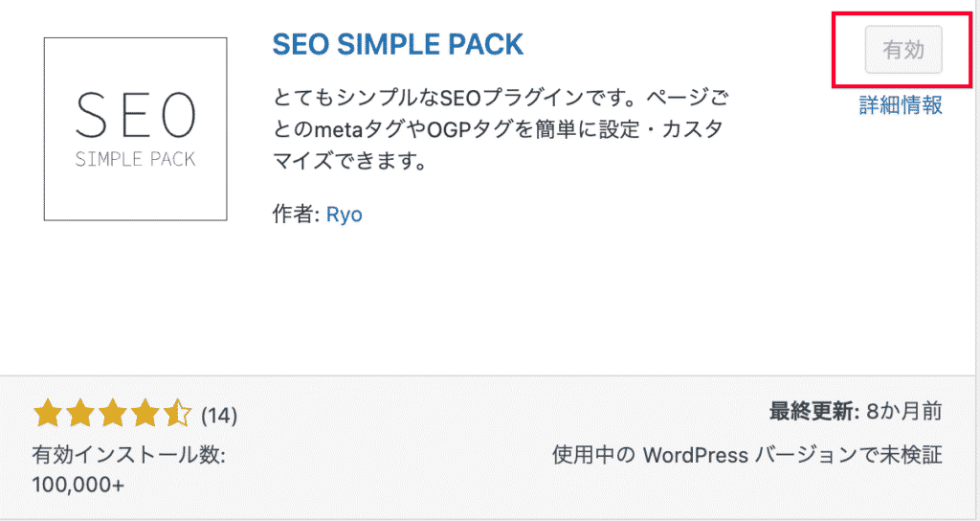Click the large SEO letters in the logo
The image size is (980, 521).
point(135,116)
